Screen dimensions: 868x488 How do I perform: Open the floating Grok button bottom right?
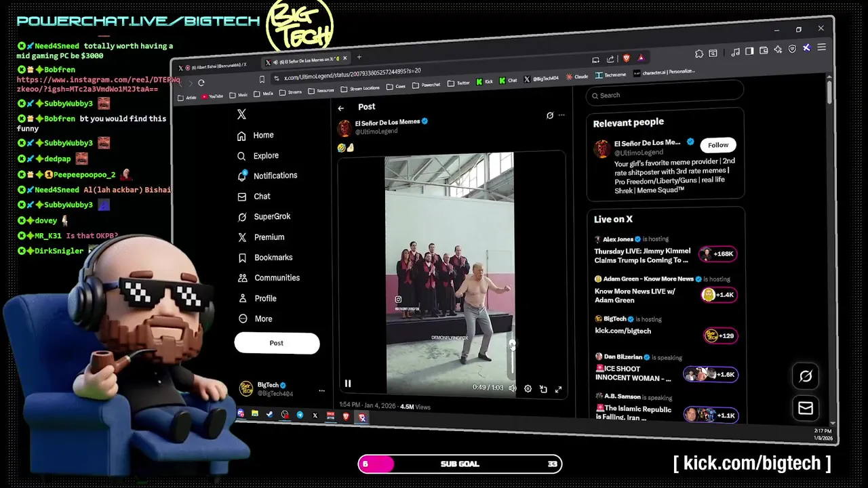(806, 376)
